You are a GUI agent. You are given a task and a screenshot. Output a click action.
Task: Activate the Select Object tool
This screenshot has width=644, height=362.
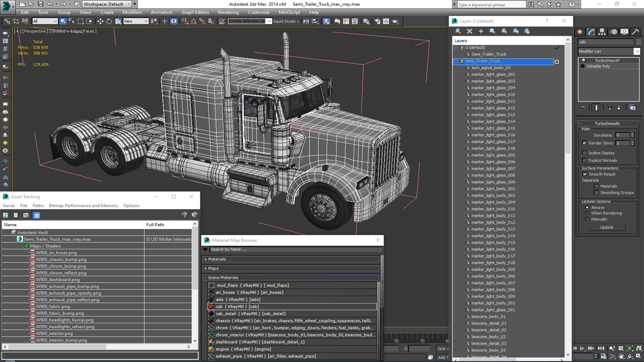[x=63, y=21]
